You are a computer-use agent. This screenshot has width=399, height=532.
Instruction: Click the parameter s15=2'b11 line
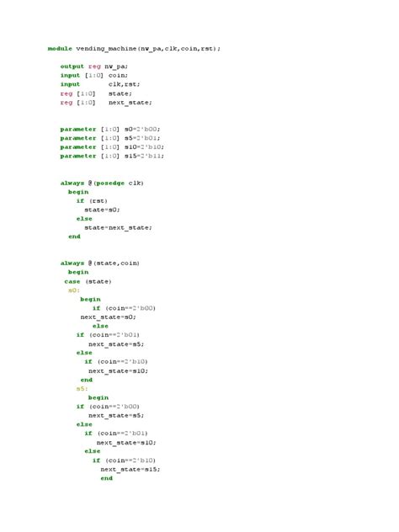tap(112, 156)
